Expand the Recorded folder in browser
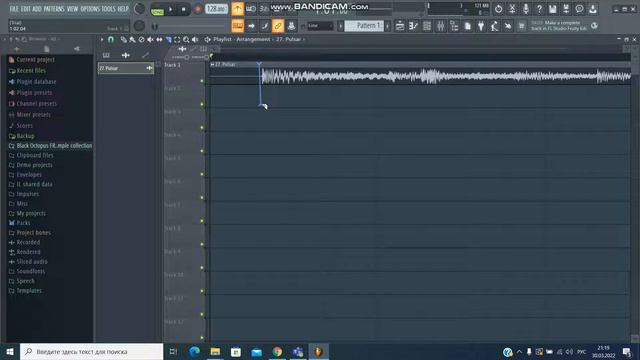The width and height of the screenshot is (640, 360). [24, 242]
